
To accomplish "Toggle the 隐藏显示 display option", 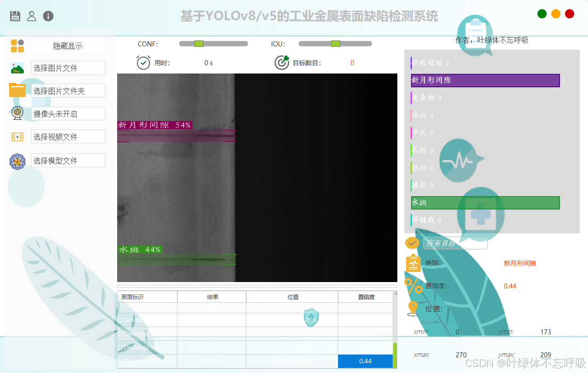I will coord(68,45).
